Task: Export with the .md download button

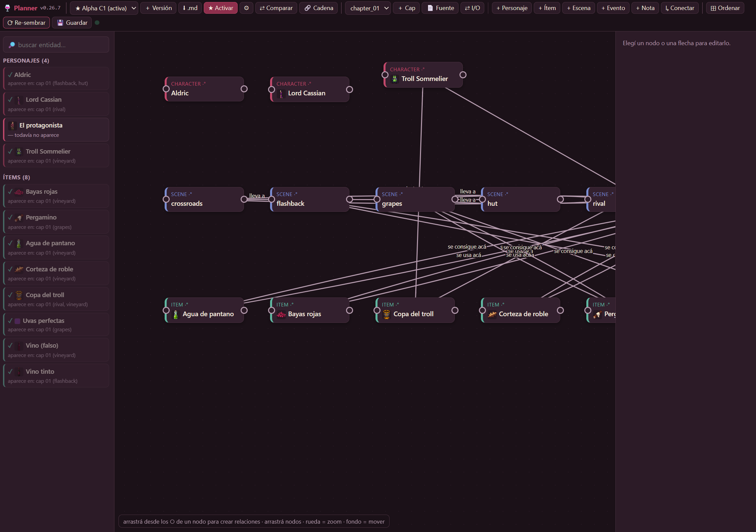Action: tap(190, 8)
